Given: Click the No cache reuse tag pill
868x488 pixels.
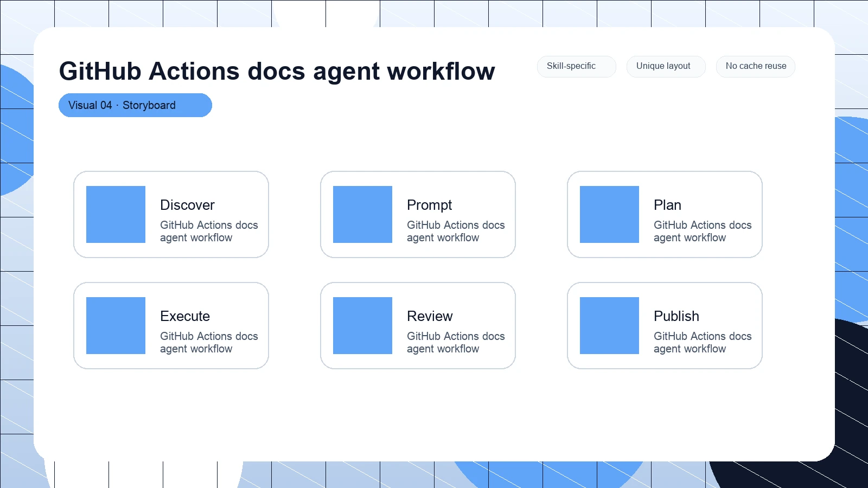Looking at the screenshot, I should 755,66.
